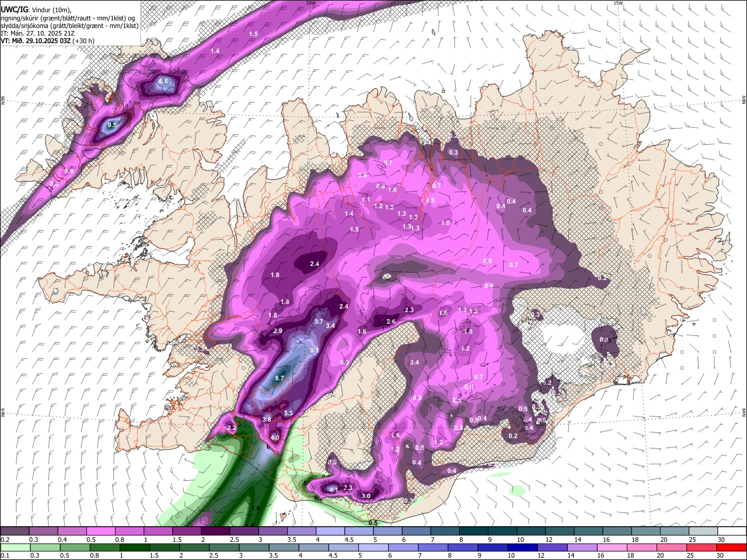Click the '15W' longitude label

(x=618, y=3)
